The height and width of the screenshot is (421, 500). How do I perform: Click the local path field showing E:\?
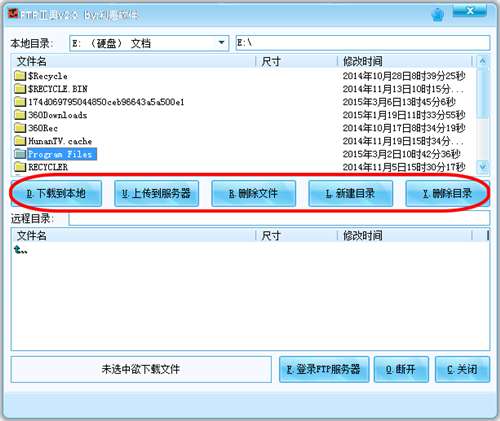coord(363,43)
